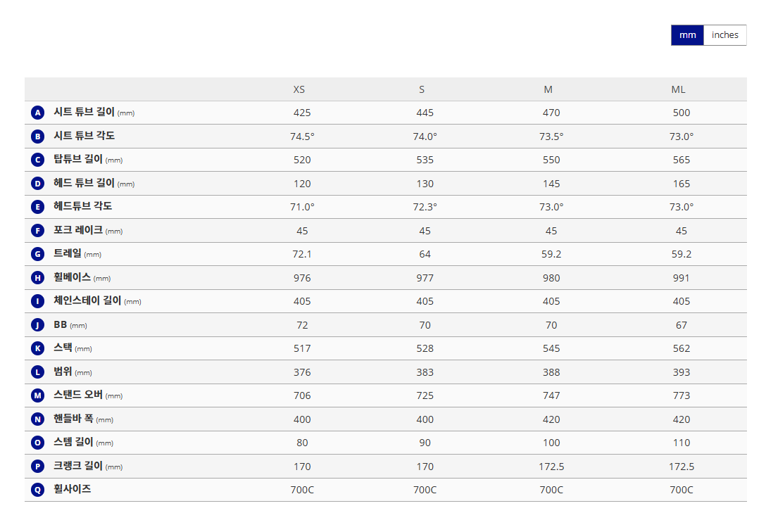
Task: Select the mm unit toggle
Action: [x=687, y=35]
